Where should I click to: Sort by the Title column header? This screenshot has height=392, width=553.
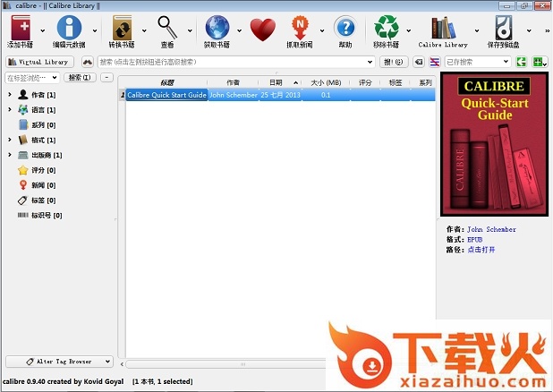pyautogui.click(x=166, y=83)
